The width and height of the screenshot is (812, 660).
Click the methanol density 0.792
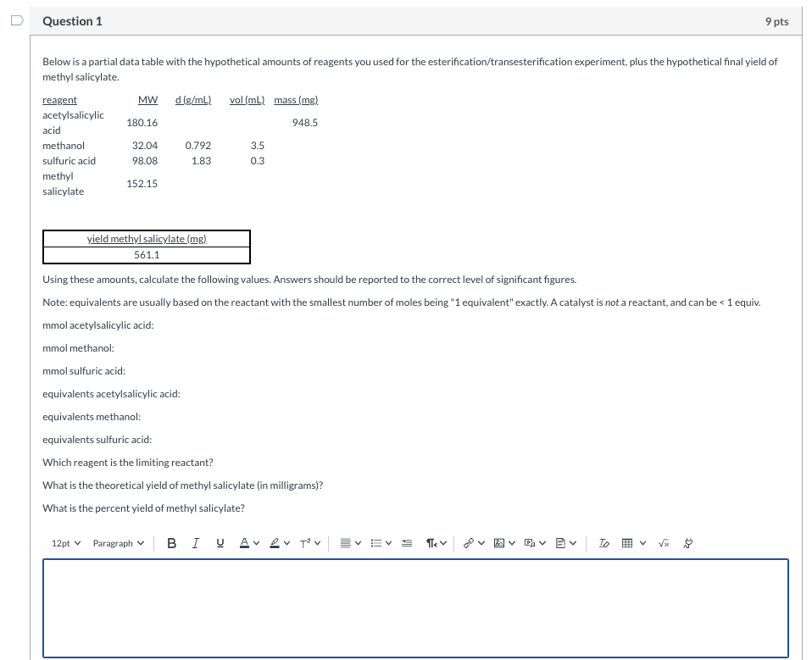click(x=198, y=146)
